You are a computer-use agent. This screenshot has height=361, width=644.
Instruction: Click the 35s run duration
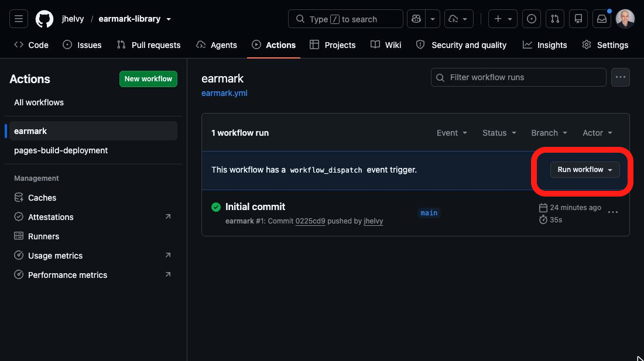click(556, 220)
